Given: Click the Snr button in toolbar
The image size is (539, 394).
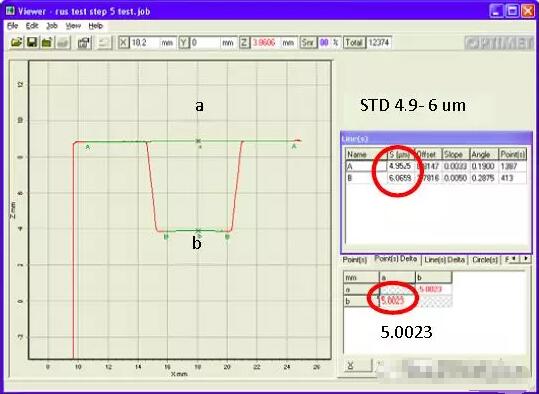Looking at the screenshot, I should click(x=308, y=43).
